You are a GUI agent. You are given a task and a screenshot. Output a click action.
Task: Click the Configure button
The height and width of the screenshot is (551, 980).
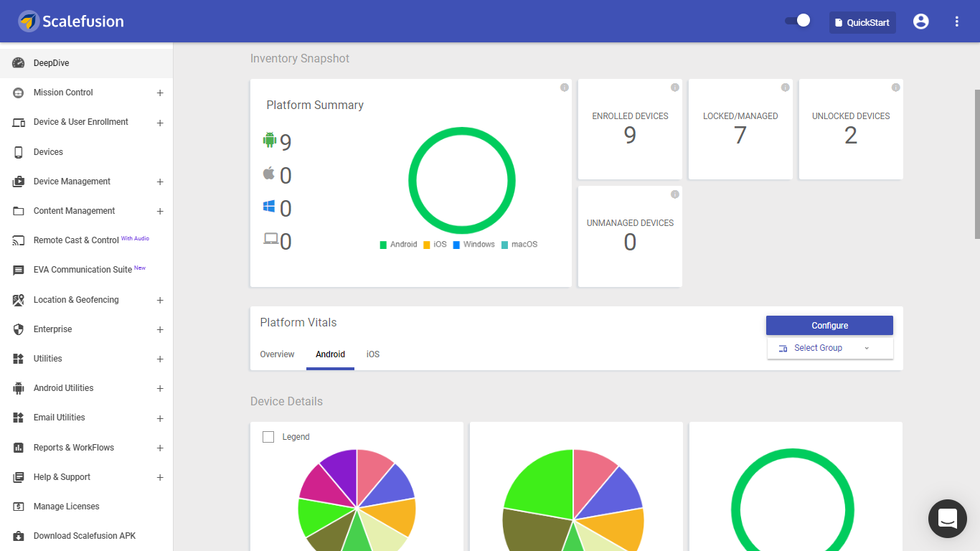829,326
